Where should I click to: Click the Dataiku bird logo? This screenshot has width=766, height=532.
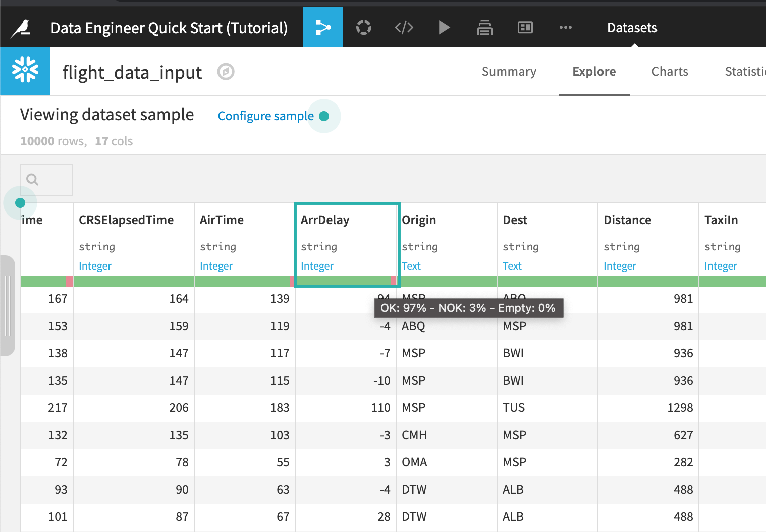point(21,28)
